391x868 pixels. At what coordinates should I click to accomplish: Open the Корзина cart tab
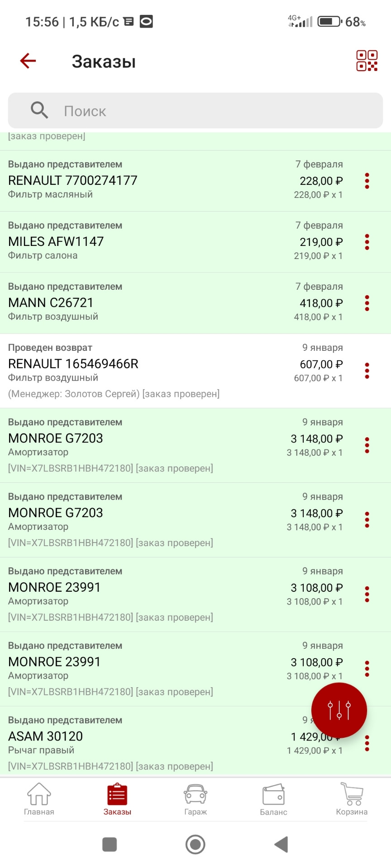pos(352,799)
